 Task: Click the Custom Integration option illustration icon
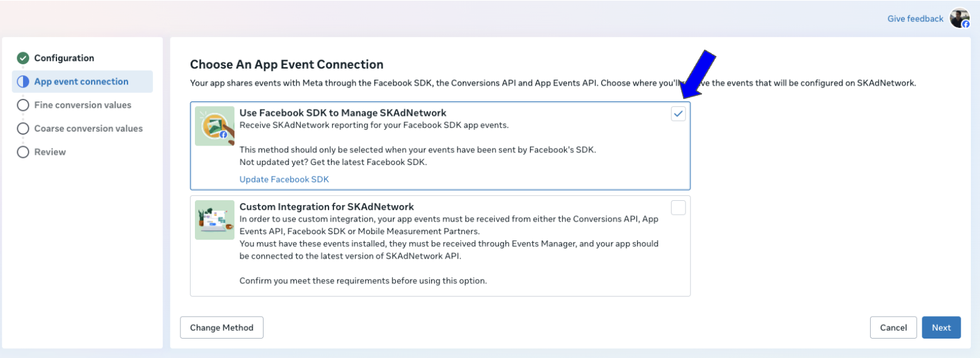[x=214, y=220]
